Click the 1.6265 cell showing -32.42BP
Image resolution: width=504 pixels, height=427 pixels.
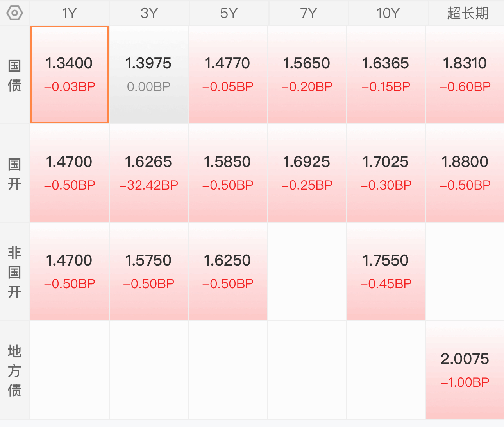[148, 173]
